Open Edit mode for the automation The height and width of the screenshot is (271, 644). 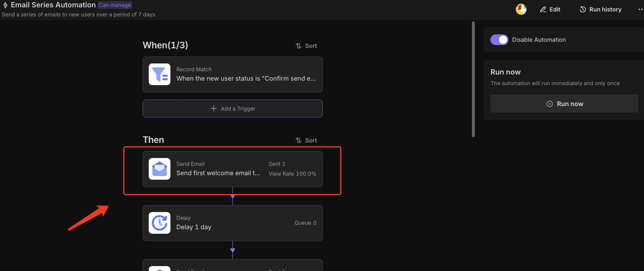click(550, 9)
